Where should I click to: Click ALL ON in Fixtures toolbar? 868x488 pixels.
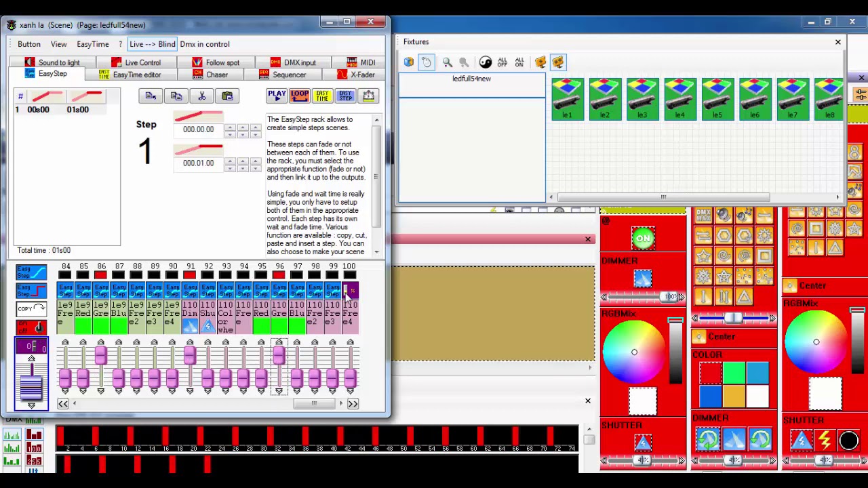pyautogui.click(x=519, y=62)
